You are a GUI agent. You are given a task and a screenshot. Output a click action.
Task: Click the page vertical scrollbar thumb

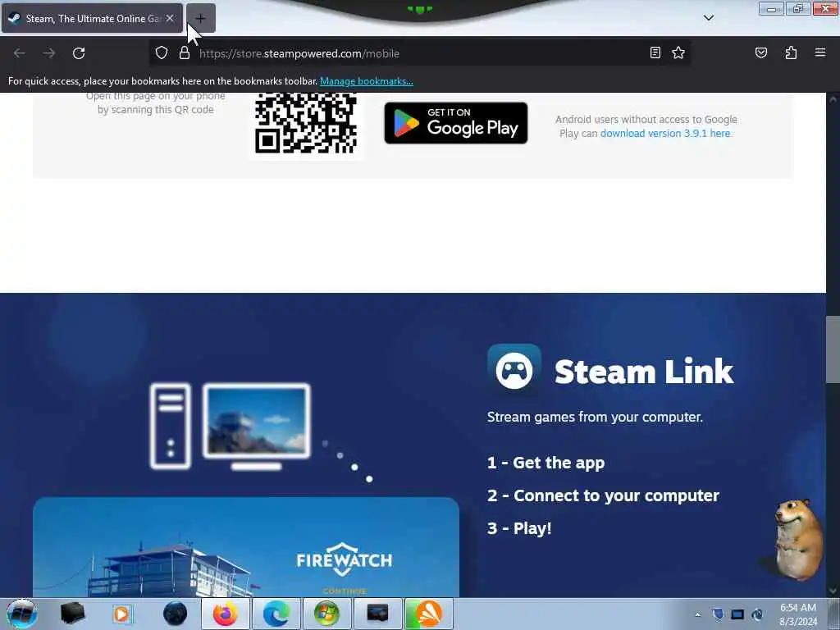pyautogui.click(x=833, y=349)
